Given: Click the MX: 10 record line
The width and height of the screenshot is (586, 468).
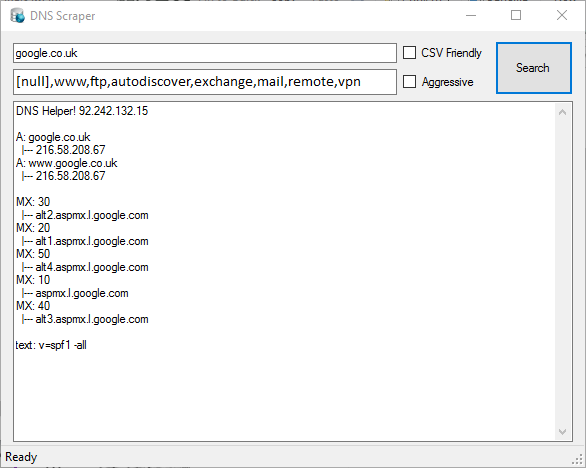Looking at the screenshot, I should pyautogui.click(x=33, y=280).
